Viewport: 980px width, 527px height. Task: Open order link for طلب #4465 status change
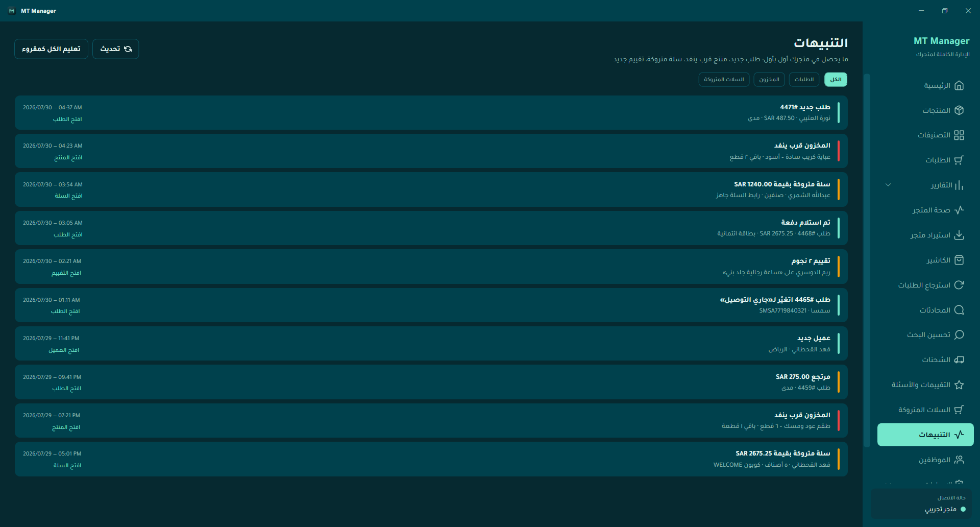coord(65,311)
